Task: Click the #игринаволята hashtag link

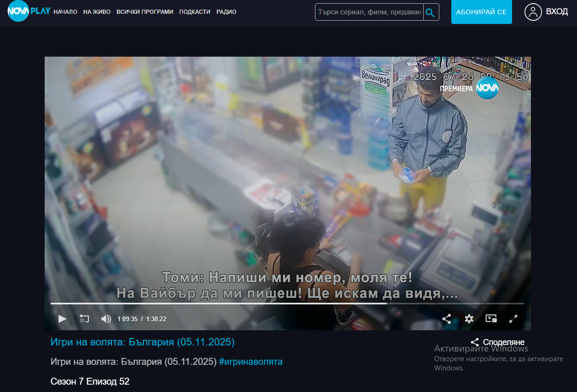Action: coord(251,362)
